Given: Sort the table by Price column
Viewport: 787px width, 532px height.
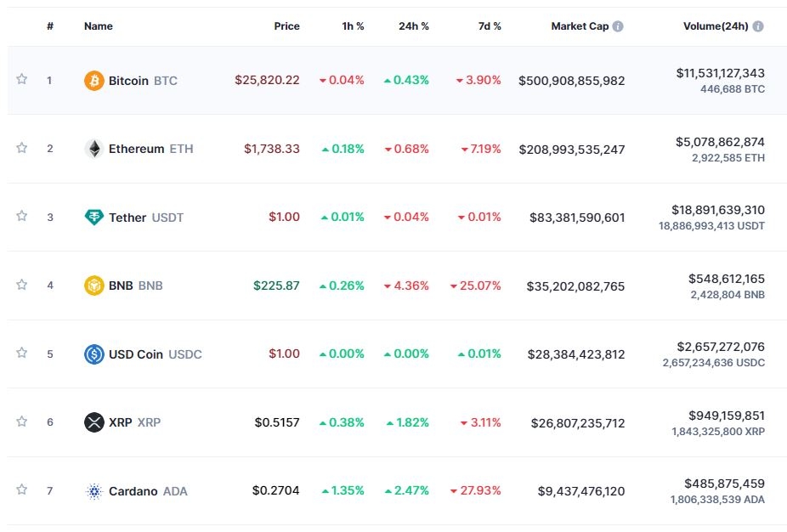Looking at the screenshot, I should click(x=286, y=26).
